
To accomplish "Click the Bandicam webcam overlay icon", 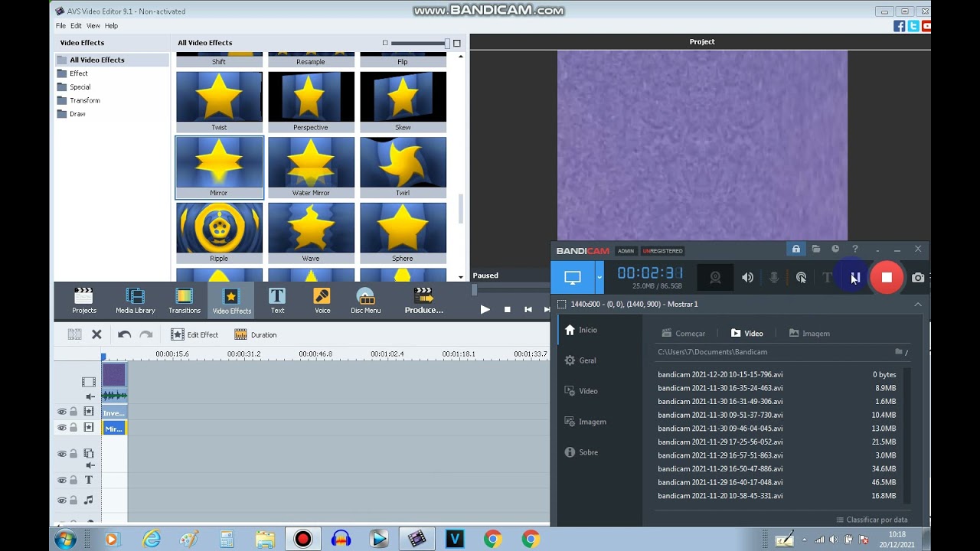I will click(x=715, y=278).
